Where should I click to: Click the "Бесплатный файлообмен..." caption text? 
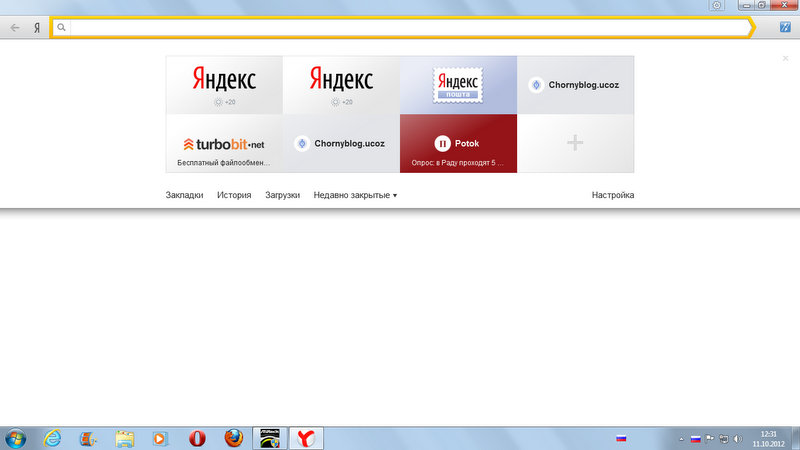point(223,163)
